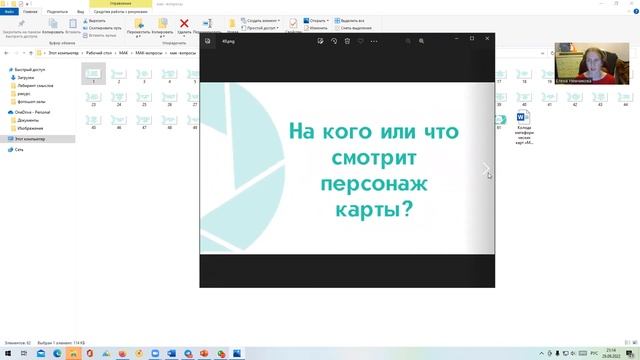Click the Rename icon in the ribbon
Viewport: 640px width, 360px height.
click(207, 24)
